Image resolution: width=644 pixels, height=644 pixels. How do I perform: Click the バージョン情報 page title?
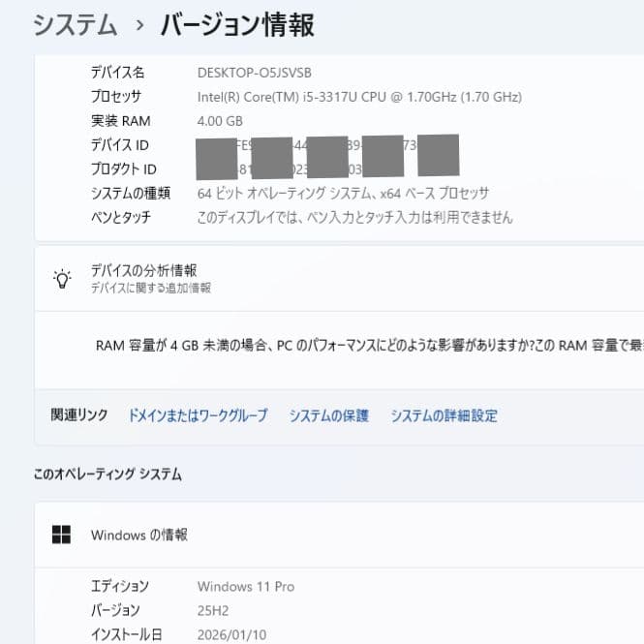238,25
